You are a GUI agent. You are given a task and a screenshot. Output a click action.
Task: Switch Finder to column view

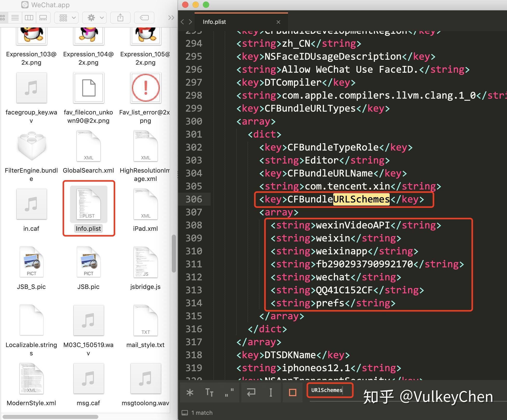pyautogui.click(x=29, y=18)
